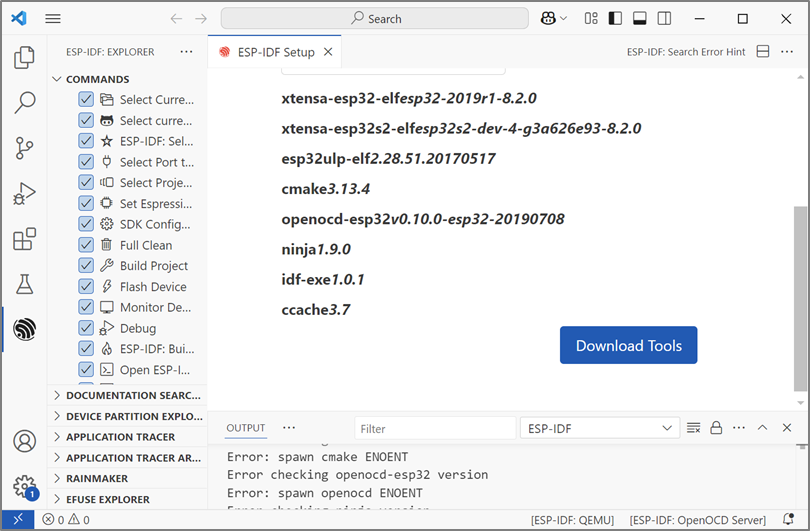Open the ESP-IDF output channel dropdown
The width and height of the screenshot is (810, 531).
pyautogui.click(x=600, y=428)
